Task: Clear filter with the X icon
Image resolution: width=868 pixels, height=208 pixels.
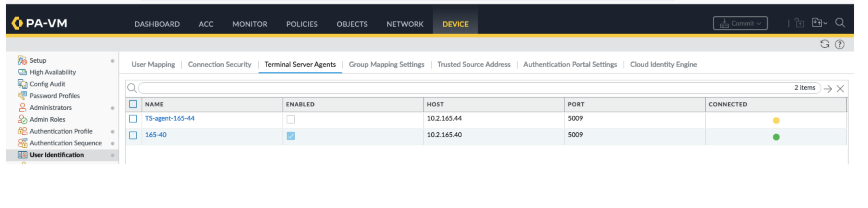Action: pyautogui.click(x=840, y=89)
